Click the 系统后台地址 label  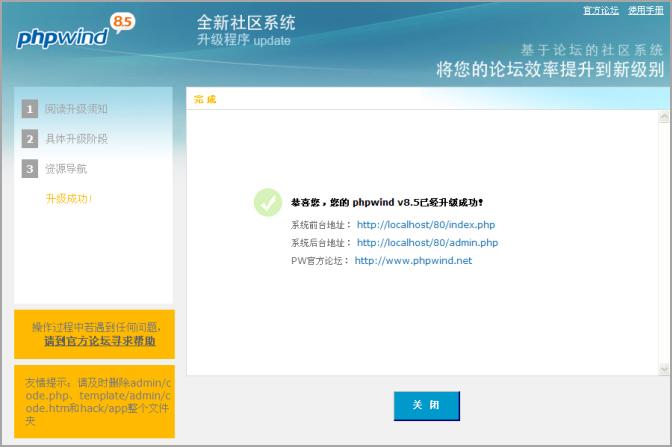321,243
